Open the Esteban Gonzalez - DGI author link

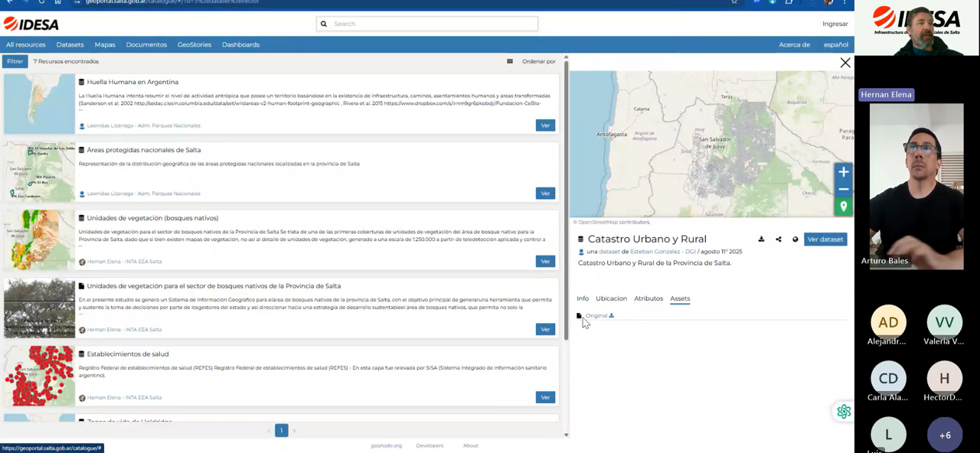(x=662, y=252)
